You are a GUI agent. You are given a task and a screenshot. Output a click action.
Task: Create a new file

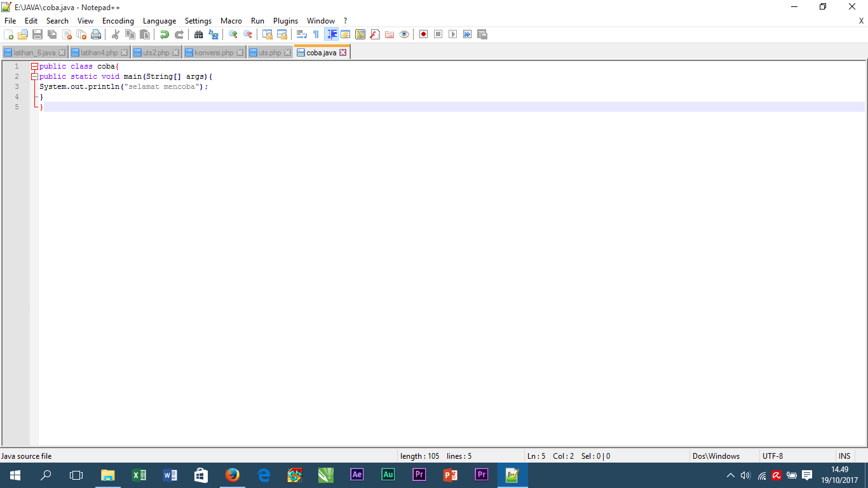coord(9,34)
